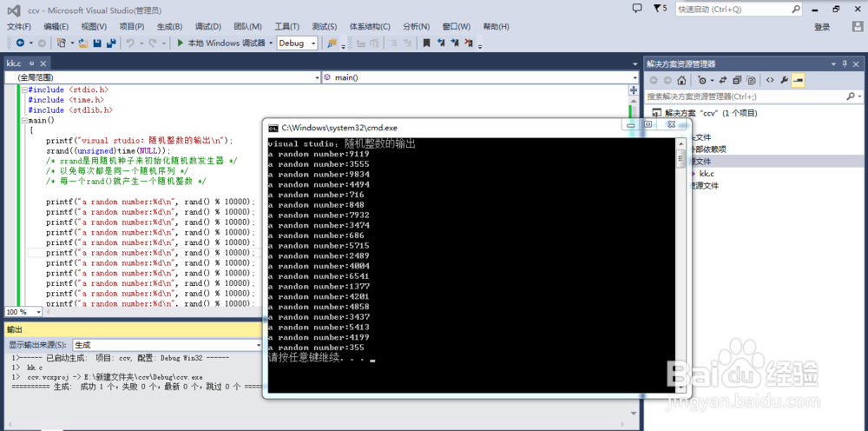Save kk.c with the single floppy icon
Screen dimensions: 868x431
pos(97,43)
